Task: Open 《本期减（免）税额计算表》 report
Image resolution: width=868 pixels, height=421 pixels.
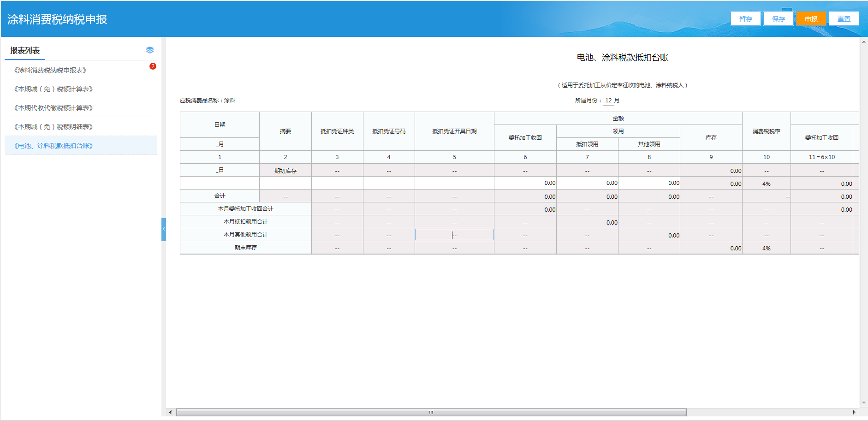Action: click(x=54, y=89)
